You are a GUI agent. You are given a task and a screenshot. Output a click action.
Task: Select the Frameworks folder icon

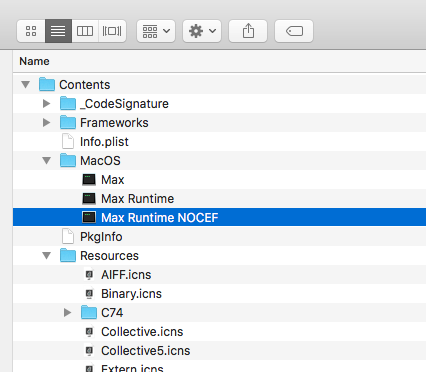pyautogui.click(x=68, y=122)
